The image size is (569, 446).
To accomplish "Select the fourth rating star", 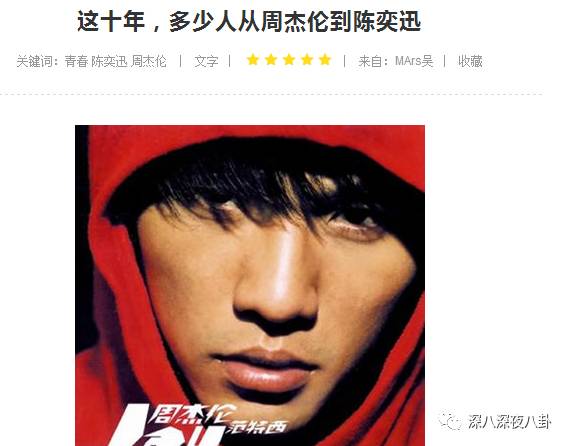I will point(307,60).
